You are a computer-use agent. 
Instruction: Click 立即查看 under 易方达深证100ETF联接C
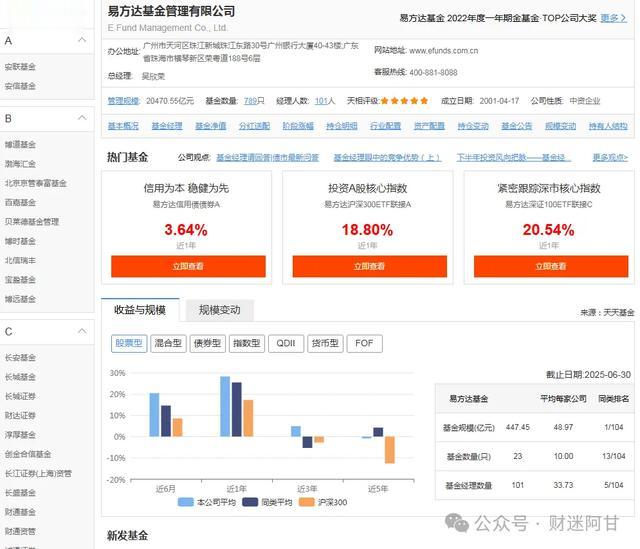click(551, 267)
